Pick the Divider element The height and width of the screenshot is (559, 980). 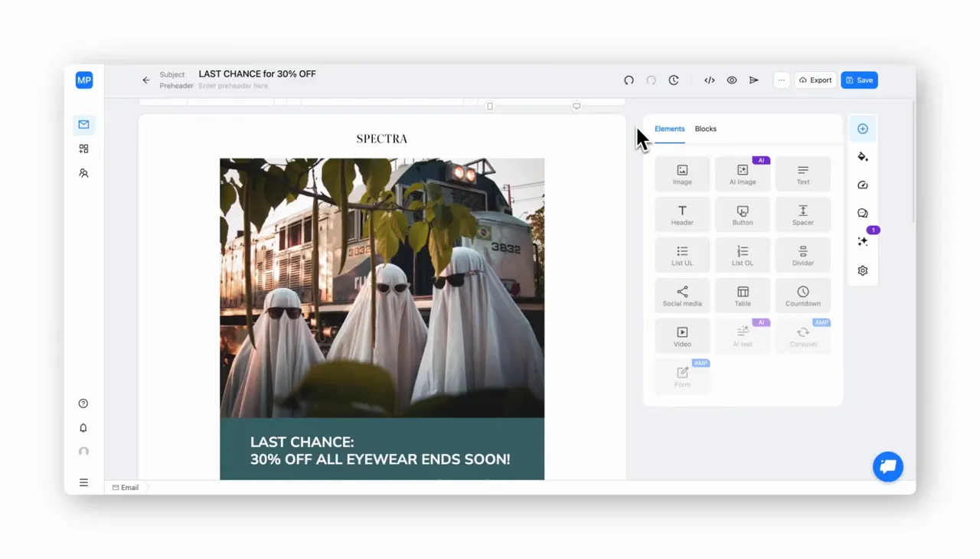pos(803,255)
